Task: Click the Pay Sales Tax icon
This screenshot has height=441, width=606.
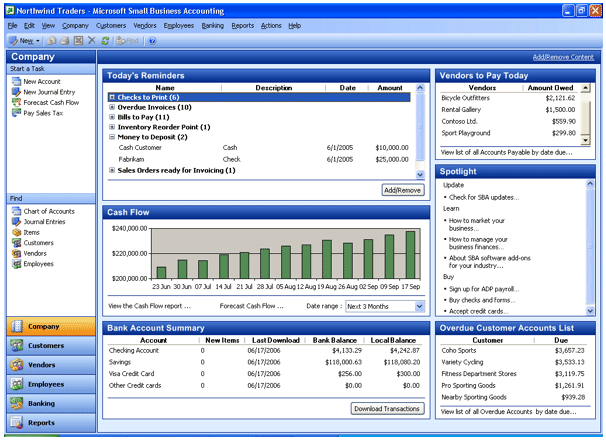Action: click(16, 111)
